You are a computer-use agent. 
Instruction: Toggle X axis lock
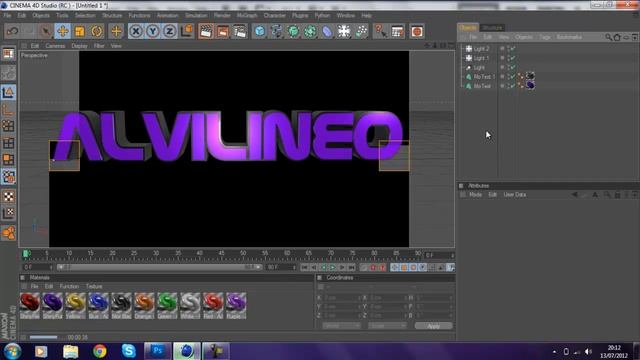[136, 31]
